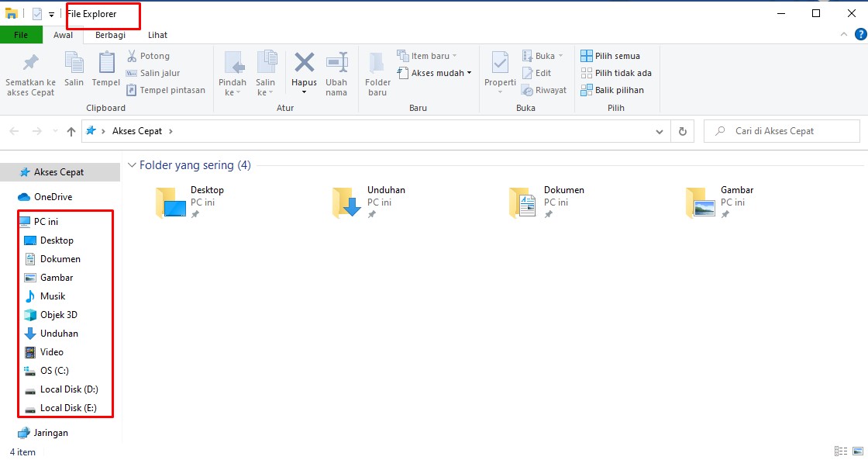Collapse Folder yang sering group

tap(132, 165)
